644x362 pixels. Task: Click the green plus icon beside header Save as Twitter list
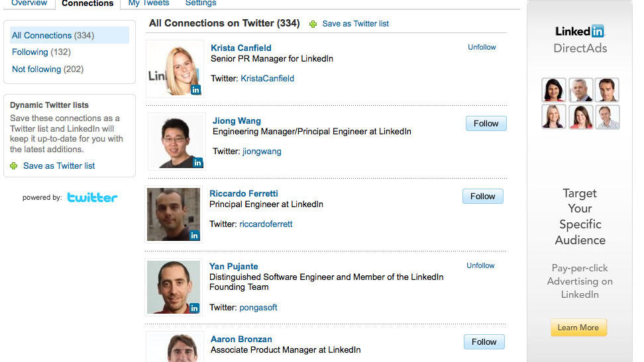click(x=313, y=24)
